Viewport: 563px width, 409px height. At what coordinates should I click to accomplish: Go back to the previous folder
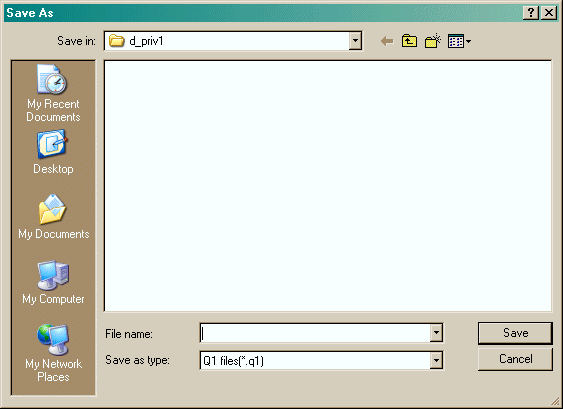click(x=387, y=41)
